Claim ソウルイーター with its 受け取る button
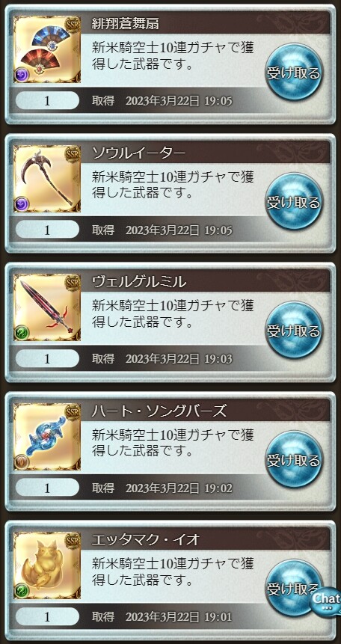This screenshot has height=644, width=341. pyautogui.click(x=293, y=201)
